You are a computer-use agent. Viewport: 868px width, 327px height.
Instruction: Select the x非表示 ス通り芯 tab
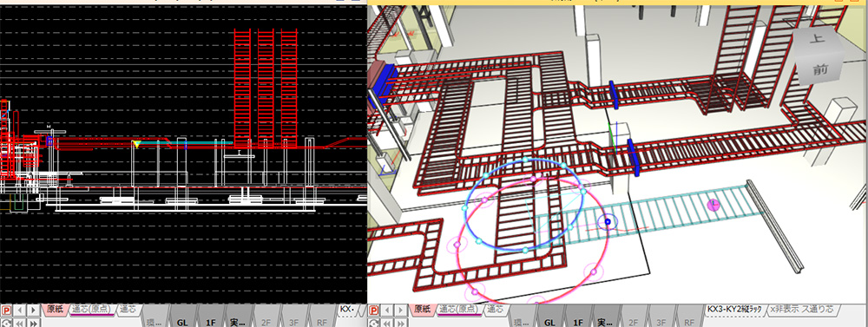(801, 310)
